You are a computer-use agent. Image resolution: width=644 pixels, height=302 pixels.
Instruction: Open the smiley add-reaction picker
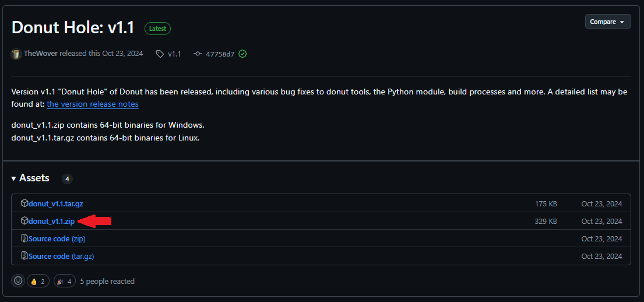coord(18,280)
